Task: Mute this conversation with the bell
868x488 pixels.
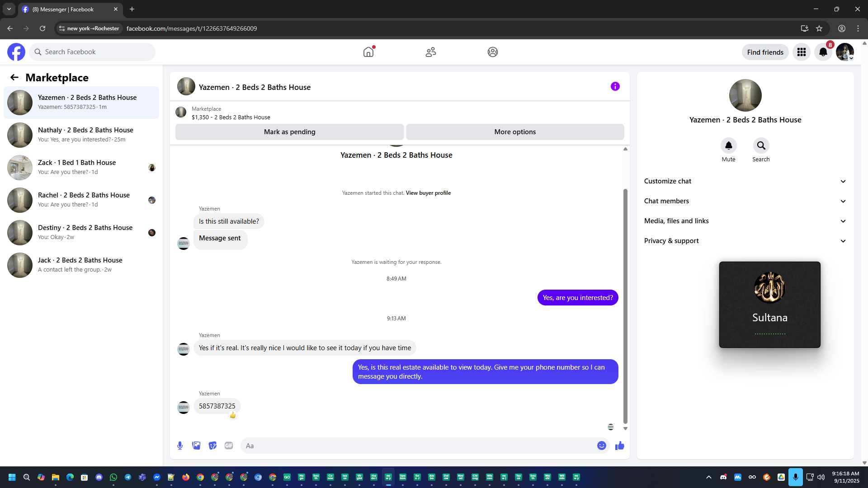Action: 728,146
